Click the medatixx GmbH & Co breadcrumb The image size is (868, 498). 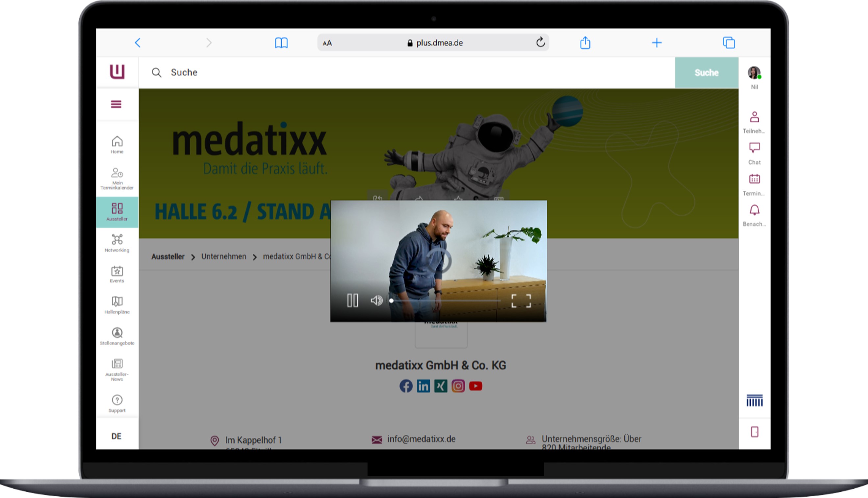tap(296, 256)
